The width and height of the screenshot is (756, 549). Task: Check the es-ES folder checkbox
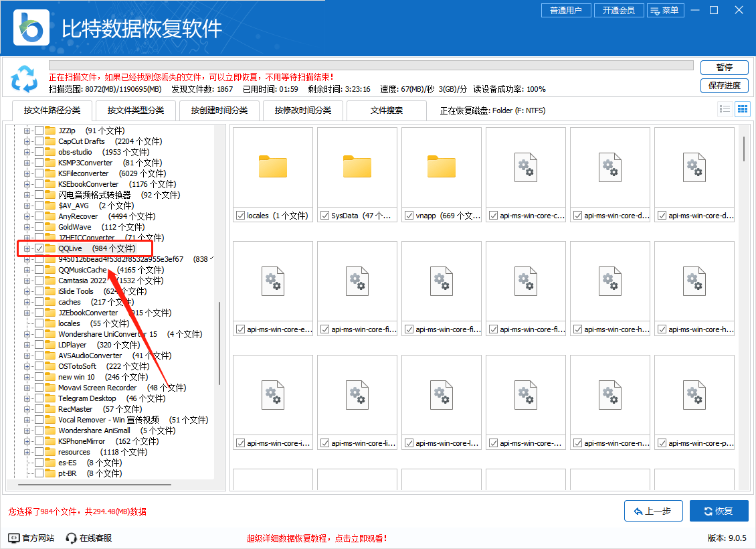coord(39,463)
